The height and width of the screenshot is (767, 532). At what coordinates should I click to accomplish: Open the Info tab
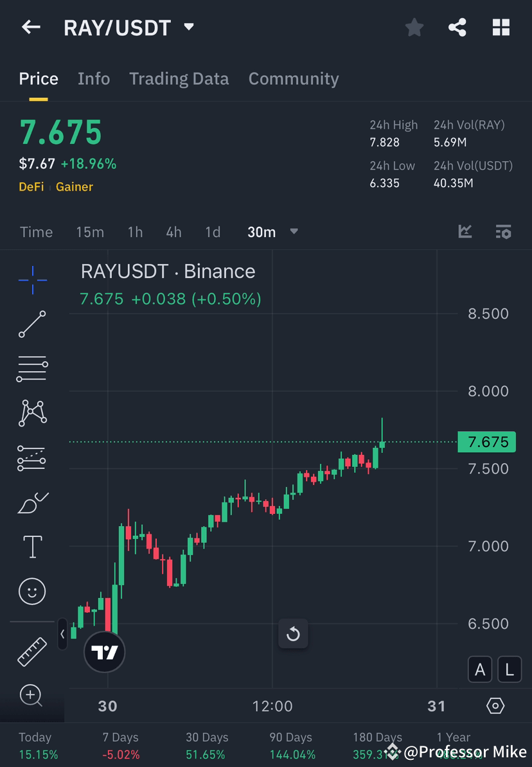pyautogui.click(x=94, y=78)
